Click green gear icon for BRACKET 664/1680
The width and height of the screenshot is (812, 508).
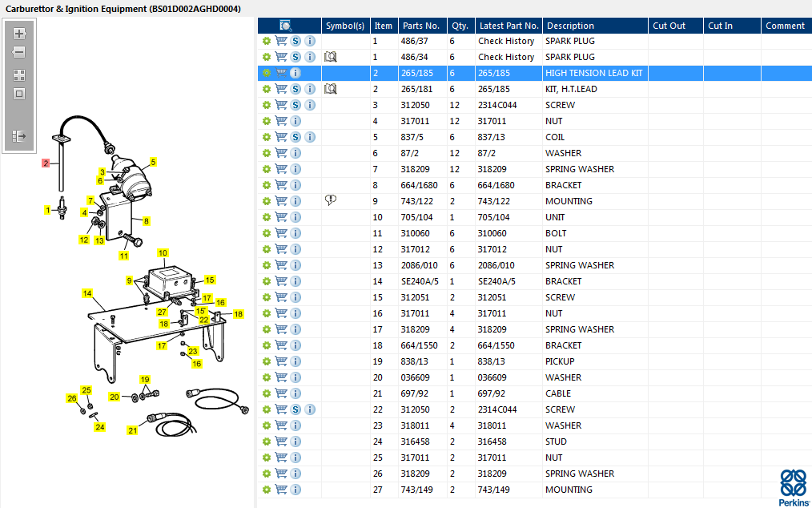coord(267,185)
